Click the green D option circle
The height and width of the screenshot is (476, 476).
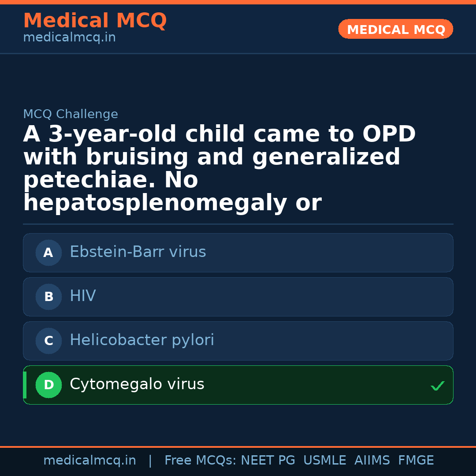[x=48, y=385]
